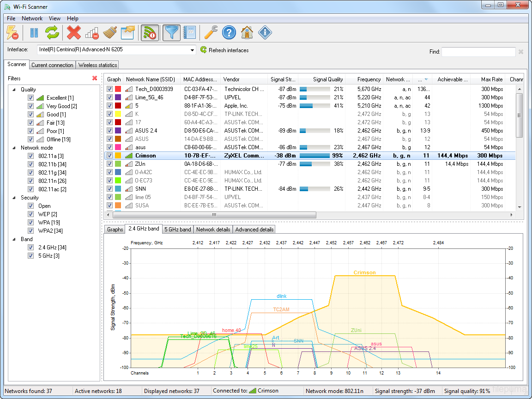Open settings with the wrench icon

(x=211, y=32)
